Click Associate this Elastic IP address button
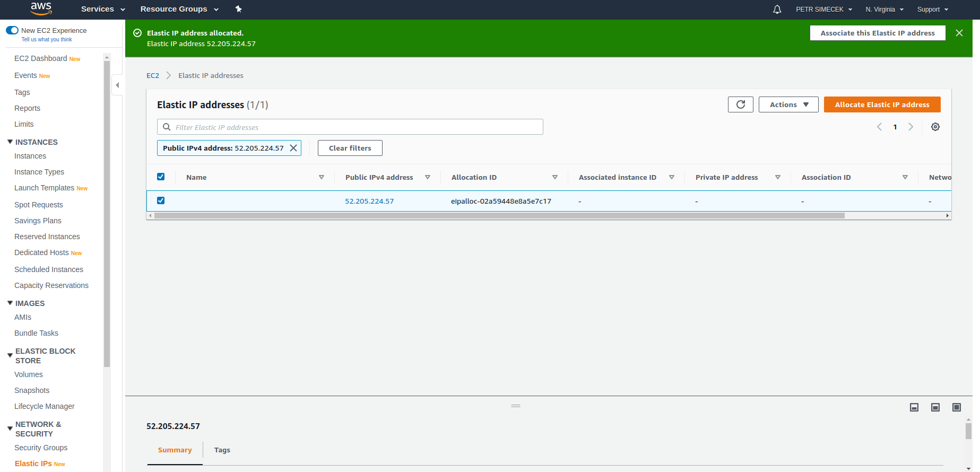 coord(878,33)
